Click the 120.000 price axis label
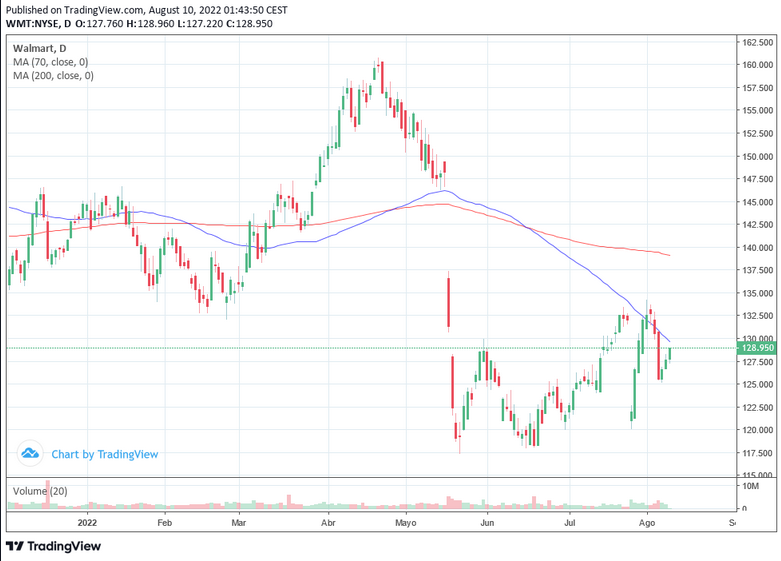Image resolution: width=781 pixels, height=561 pixels. click(758, 430)
